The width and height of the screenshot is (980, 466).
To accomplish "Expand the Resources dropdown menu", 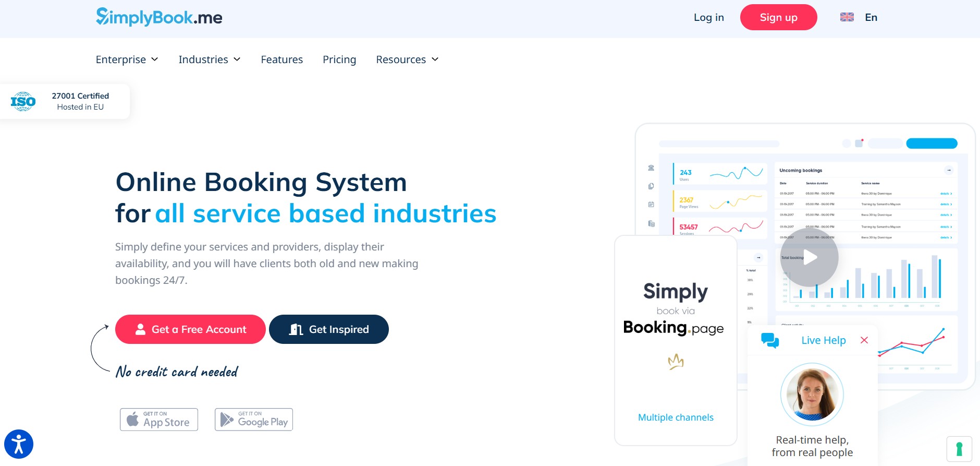I will coord(407,59).
